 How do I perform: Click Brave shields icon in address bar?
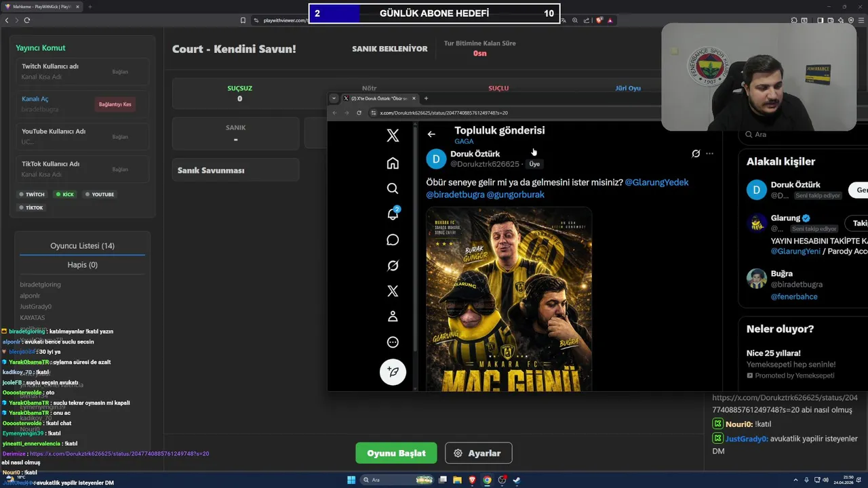[x=599, y=20]
